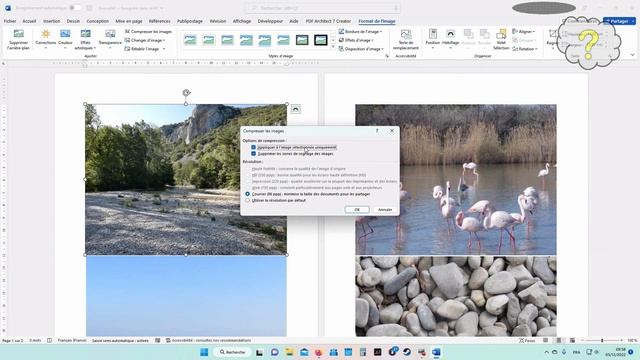
Task: Toggle Appliquer à l'image sélectionnée uniquement checkbox
Action: pos(253,147)
